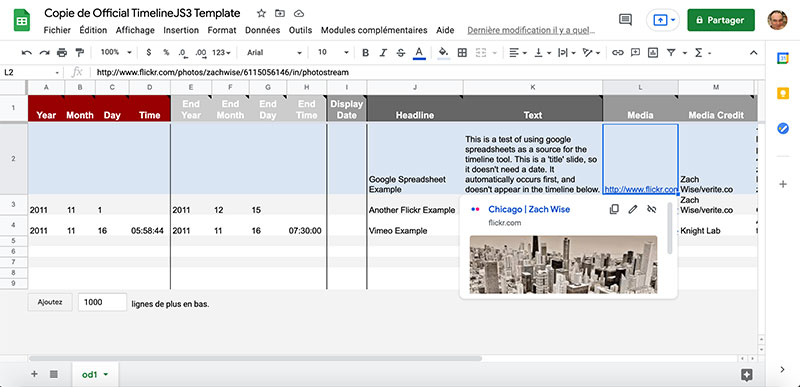Open the fill color bucket
800x387 pixels.
443,53
